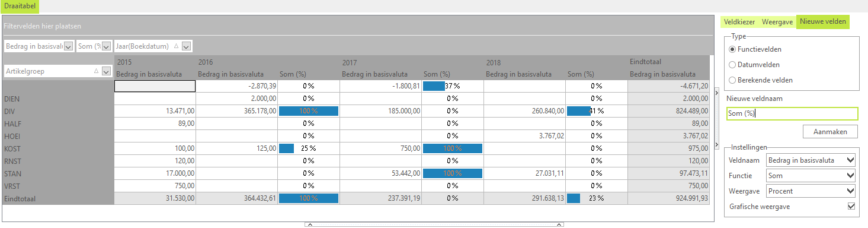Viewport: 868px width, 228px height.
Task: Click the cell with value -1.800,81
Action: coord(381,86)
